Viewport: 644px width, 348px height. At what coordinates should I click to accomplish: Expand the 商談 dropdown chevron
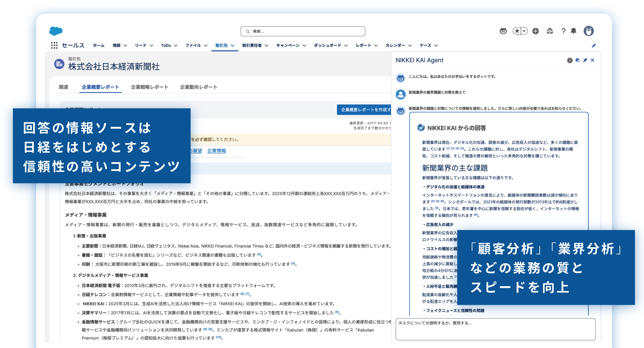(x=125, y=45)
